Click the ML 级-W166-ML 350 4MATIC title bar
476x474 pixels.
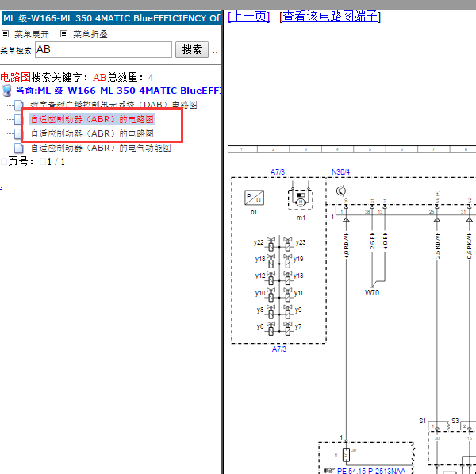coord(111,18)
